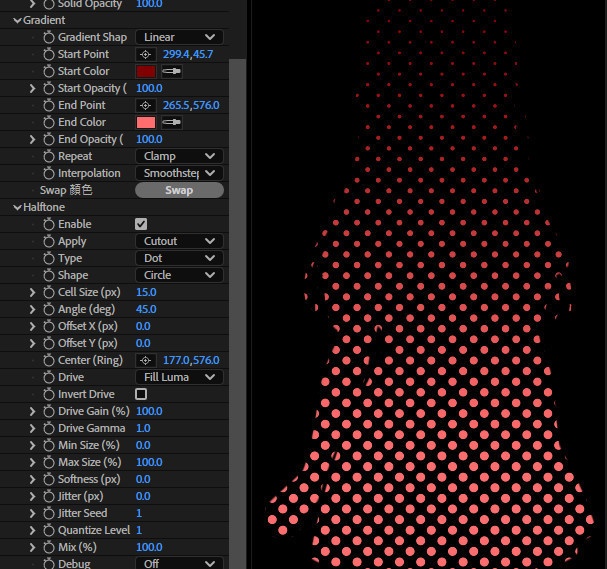Toggle stopwatch for Start Opacity property
The image size is (607, 569).
point(49,89)
